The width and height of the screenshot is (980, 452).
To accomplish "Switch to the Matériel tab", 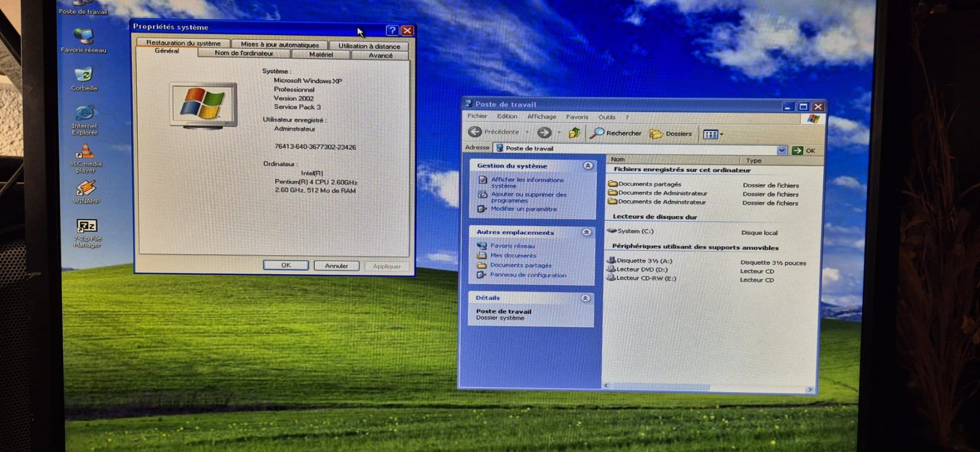I will (x=321, y=54).
